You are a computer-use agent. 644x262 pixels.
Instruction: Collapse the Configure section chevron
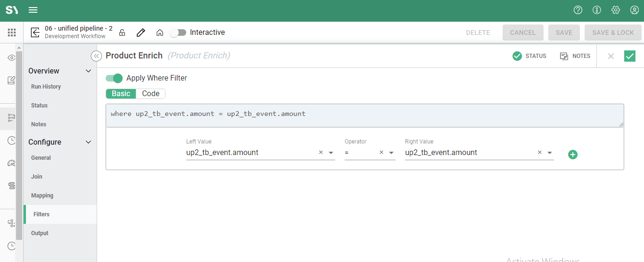click(88, 142)
